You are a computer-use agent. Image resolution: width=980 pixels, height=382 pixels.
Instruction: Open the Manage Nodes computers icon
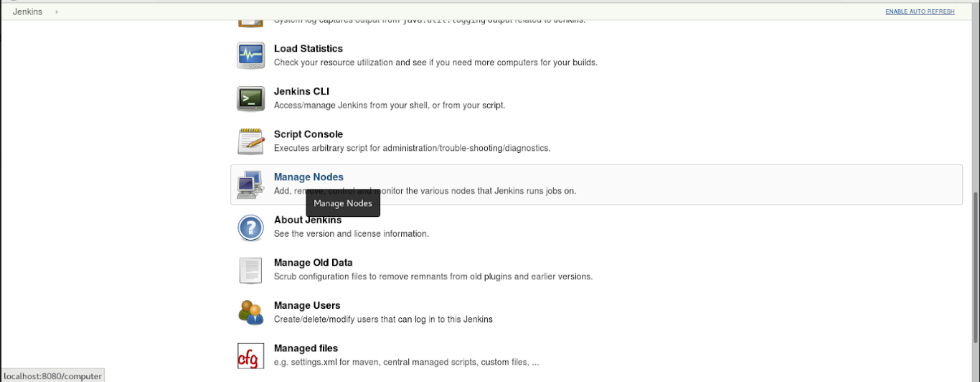(250, 185)
